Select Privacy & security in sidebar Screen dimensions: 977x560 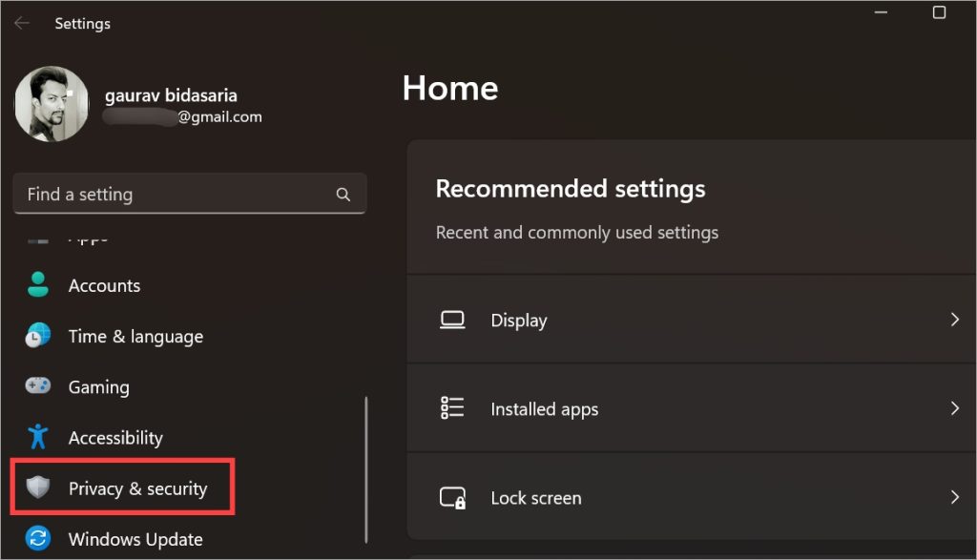(x=137, y=488)
